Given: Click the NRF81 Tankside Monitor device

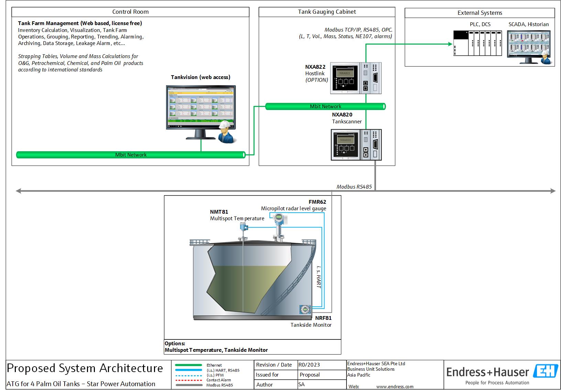Looking at the screenshot, I should 305,309.
